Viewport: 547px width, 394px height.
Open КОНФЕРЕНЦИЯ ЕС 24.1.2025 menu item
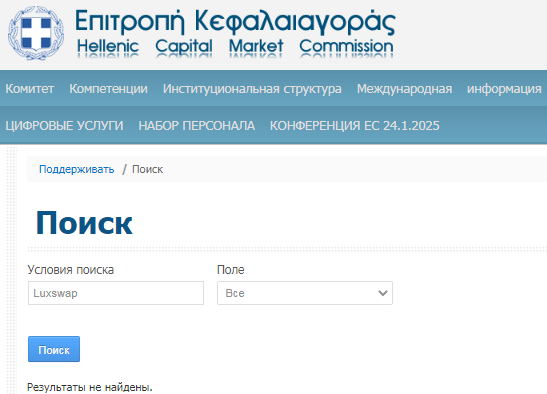tap(354, 126)
